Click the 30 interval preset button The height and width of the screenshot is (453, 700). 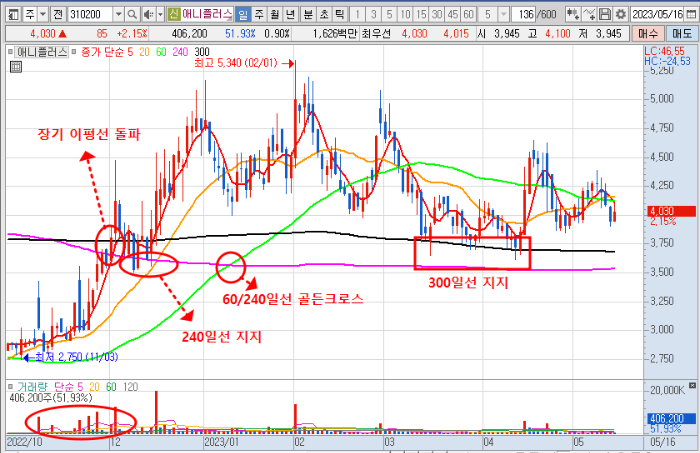point(437,15)
